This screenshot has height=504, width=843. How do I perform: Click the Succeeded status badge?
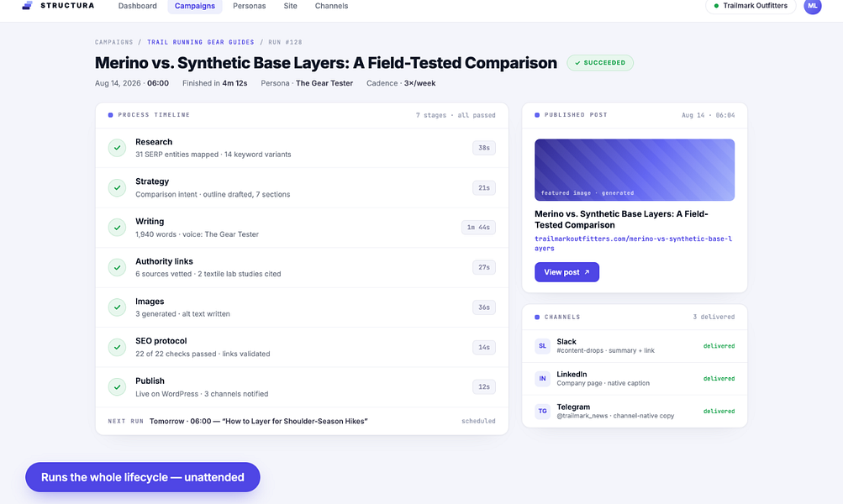click(x=600, y=63)
